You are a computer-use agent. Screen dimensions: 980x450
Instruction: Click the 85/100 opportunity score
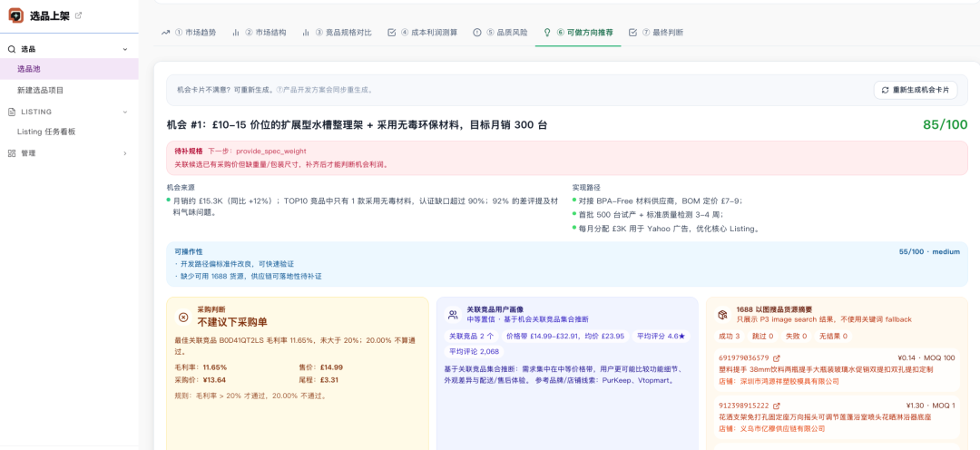click(945, 124)
